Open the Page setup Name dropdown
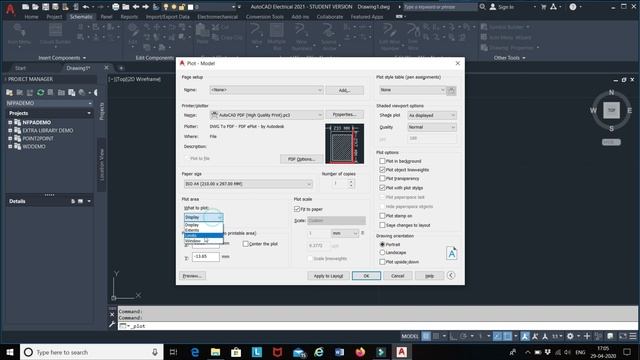 tap(266, 90)
